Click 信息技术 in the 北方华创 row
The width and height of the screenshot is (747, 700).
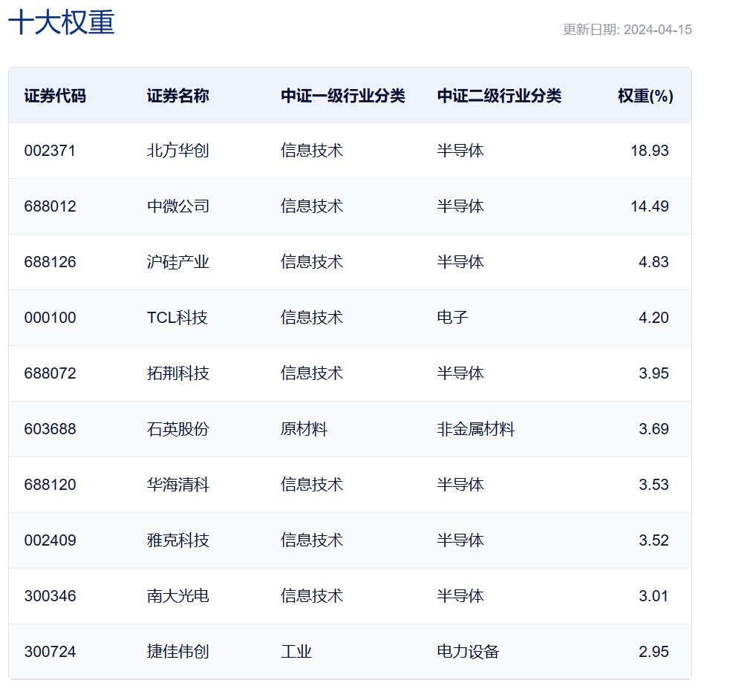click(312, 151)
